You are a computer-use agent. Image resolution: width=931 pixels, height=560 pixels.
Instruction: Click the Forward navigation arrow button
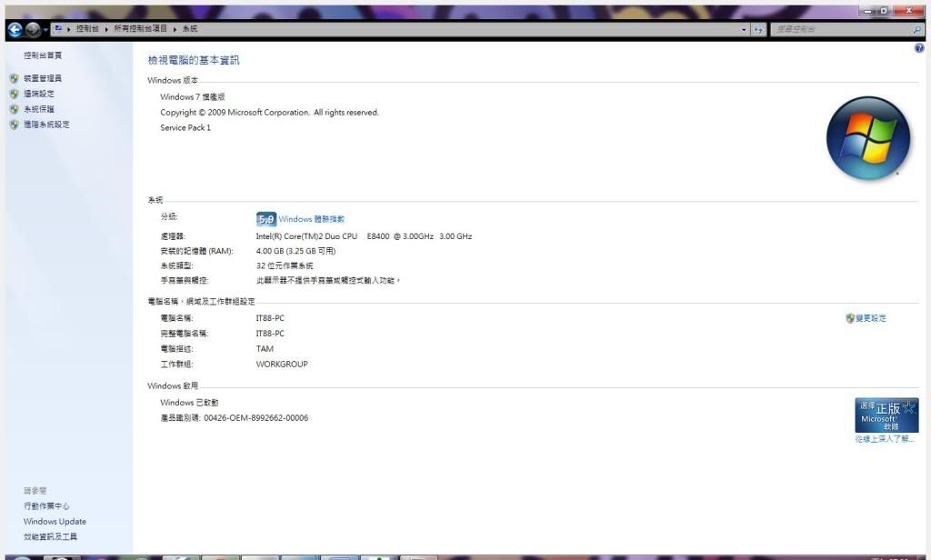point(34,30)
